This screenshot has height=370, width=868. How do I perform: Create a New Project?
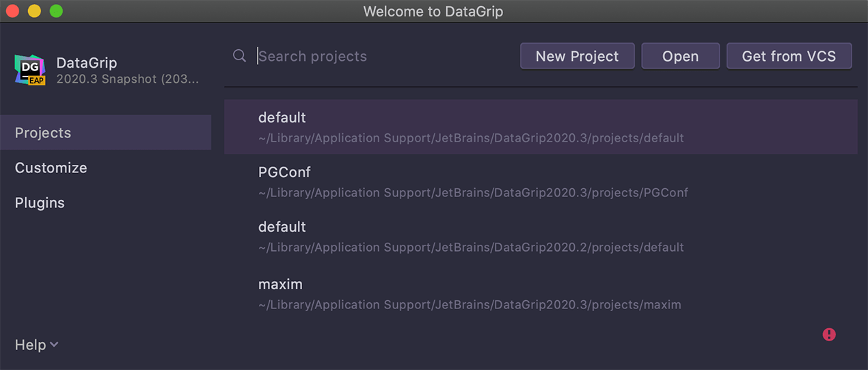[x=578, y=56]
